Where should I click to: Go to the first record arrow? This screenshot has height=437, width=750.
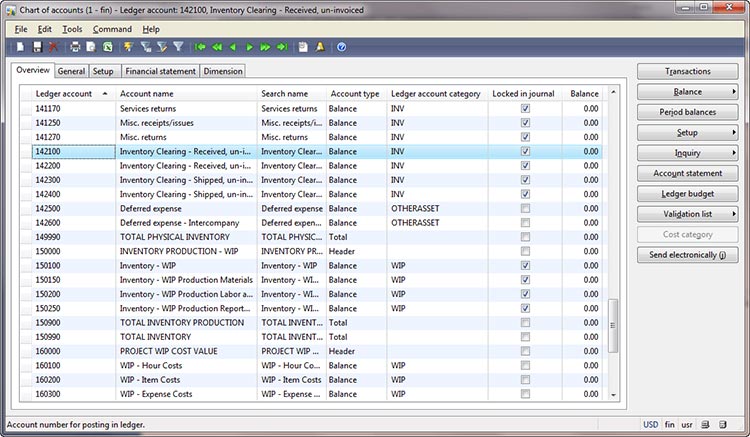(201, 47)
